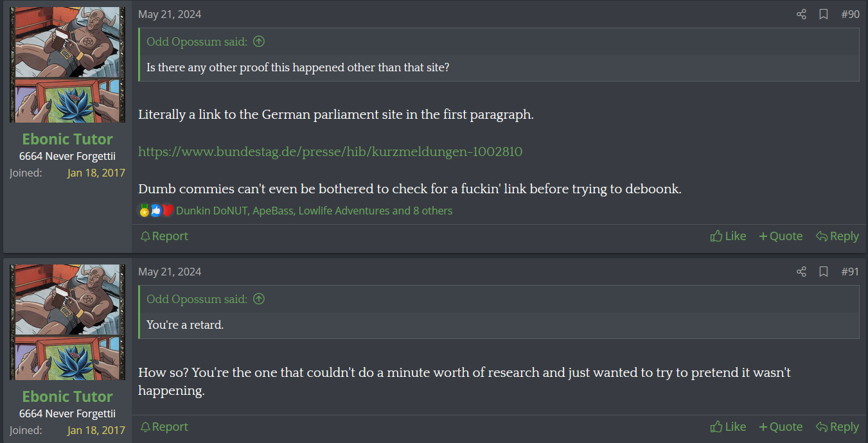Click reaction icons on post #90
This screenshot has height=443, width=868.
click(x=156, y=211)
